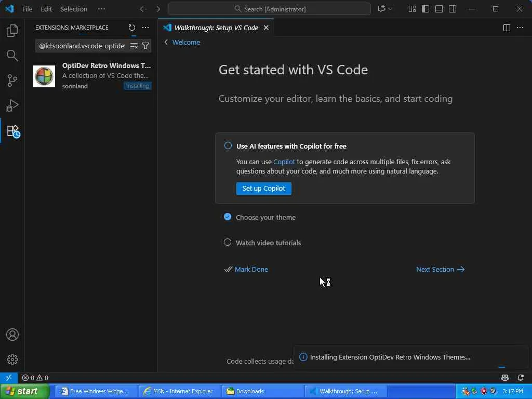
Task: Open the Manage gear icon
Action: (x=12, y=360)
